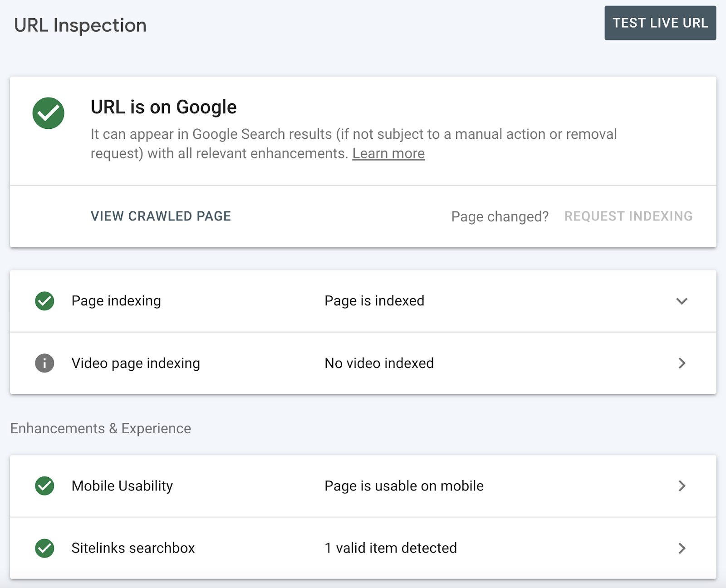The width and height of the screenshot is (726, 588).
Task: Click the Page changed? text
Action: click(500, 216)
